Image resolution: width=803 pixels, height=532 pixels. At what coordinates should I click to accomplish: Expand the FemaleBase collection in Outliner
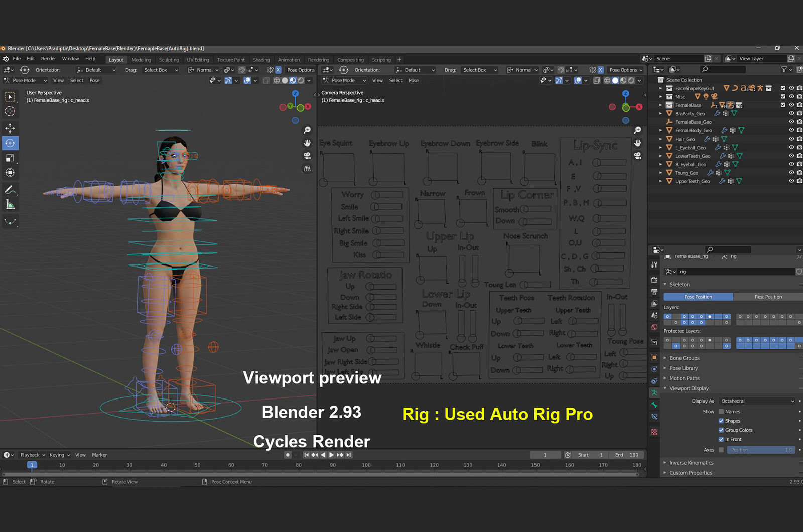pyautogui.click(x=661, y=105)
